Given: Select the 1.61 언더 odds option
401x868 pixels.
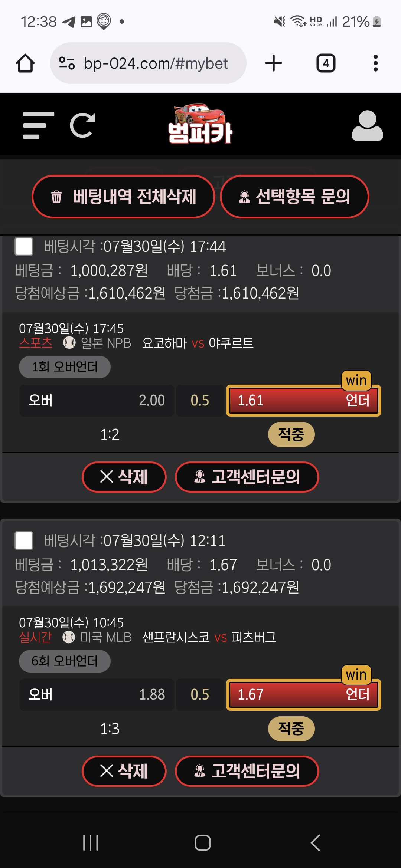Looking at the screenshot, I should point(304,401).
